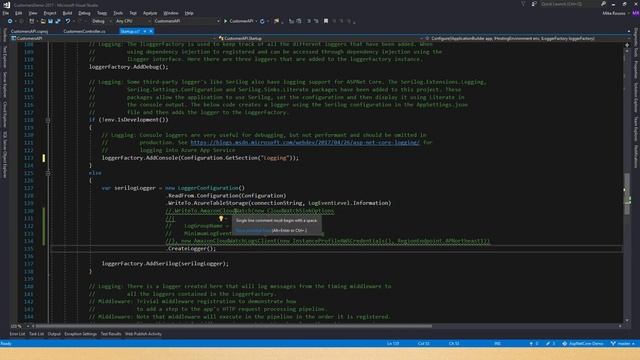Image resolution: width=640 pixels, height=360 pixels.
Task: Open the Web Publish Activity tab
Action: [143, 334]
